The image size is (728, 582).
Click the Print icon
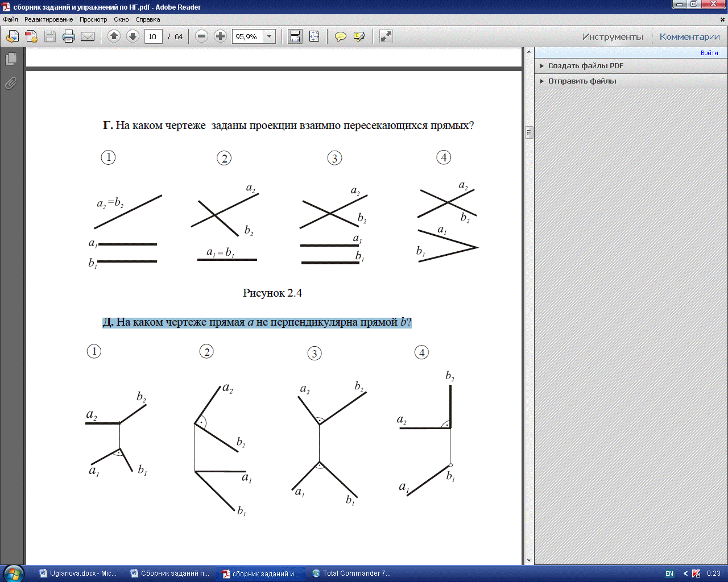click(69, 37)
